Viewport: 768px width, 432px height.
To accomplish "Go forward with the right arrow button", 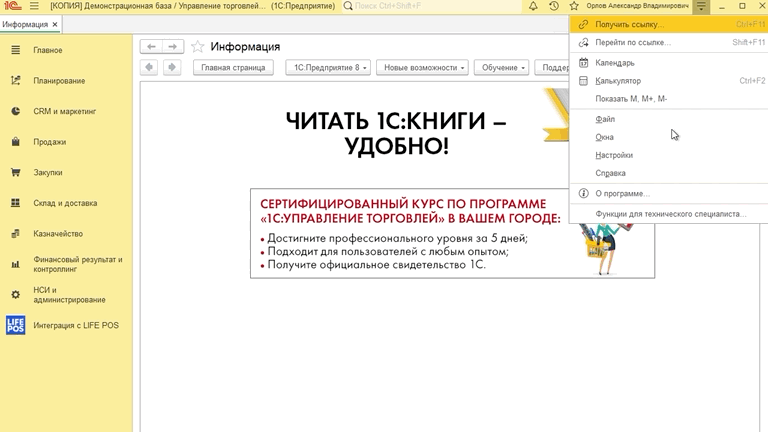I will tap(173, 47).
